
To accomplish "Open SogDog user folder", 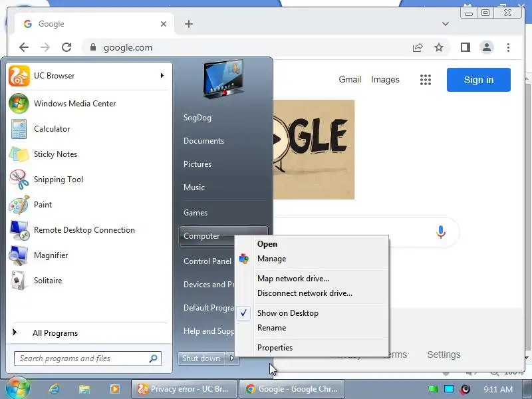I will [198, 118].
